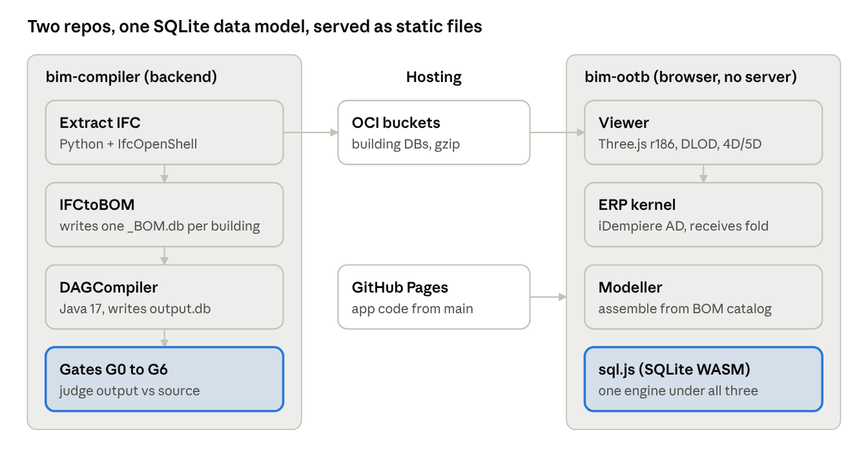Select the sql.js (SQLite WASM) box

click(x=703, y=379)
